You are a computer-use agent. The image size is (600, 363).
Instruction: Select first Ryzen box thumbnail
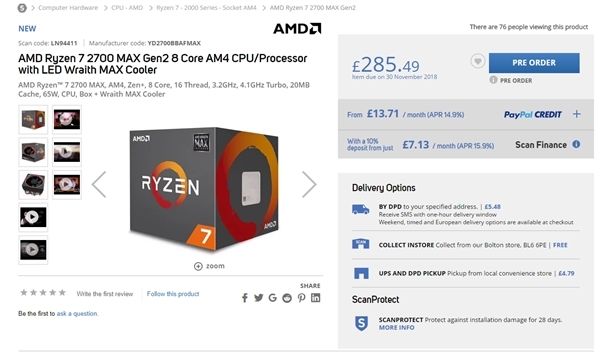[33, 119]
